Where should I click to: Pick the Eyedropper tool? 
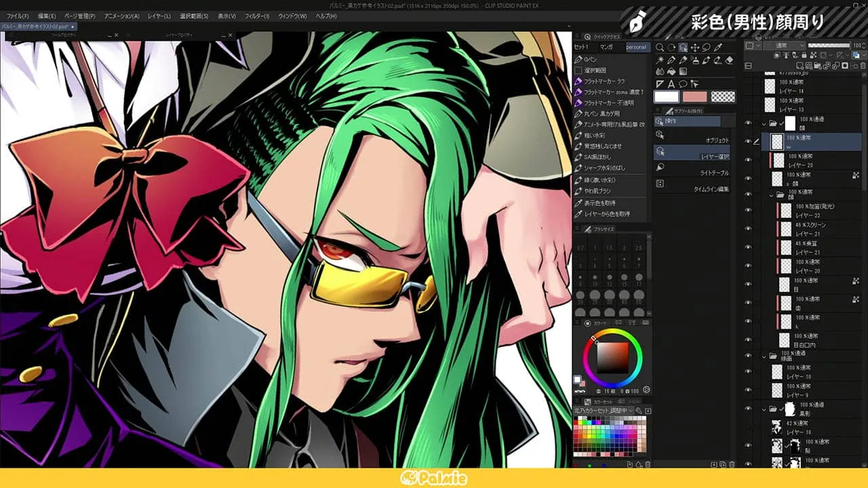[x=718, y=48]
